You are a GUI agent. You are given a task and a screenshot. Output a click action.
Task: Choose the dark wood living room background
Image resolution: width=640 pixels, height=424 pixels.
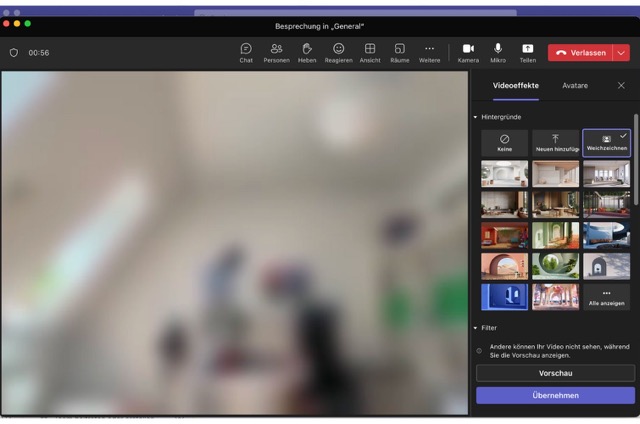504,204
